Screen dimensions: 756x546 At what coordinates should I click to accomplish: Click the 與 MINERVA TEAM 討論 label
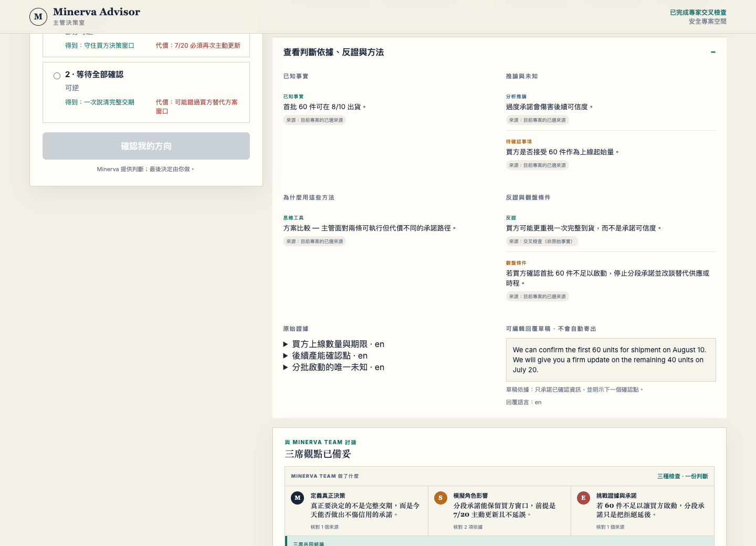pyautogui.click(x=321, y=442)
